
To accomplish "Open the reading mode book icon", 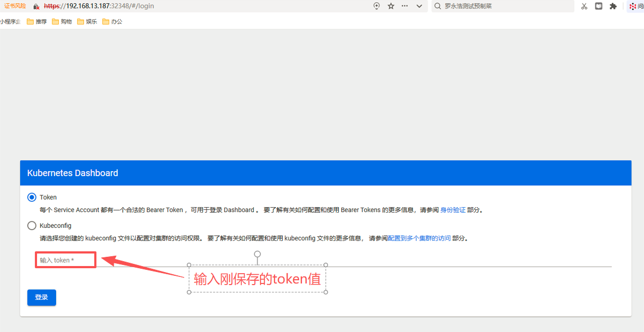I will tap(599, 6).
